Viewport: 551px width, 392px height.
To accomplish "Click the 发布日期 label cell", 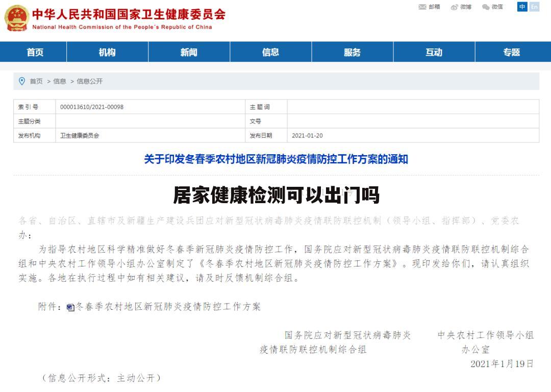I will pyautogui.click(x=266, y=135).
